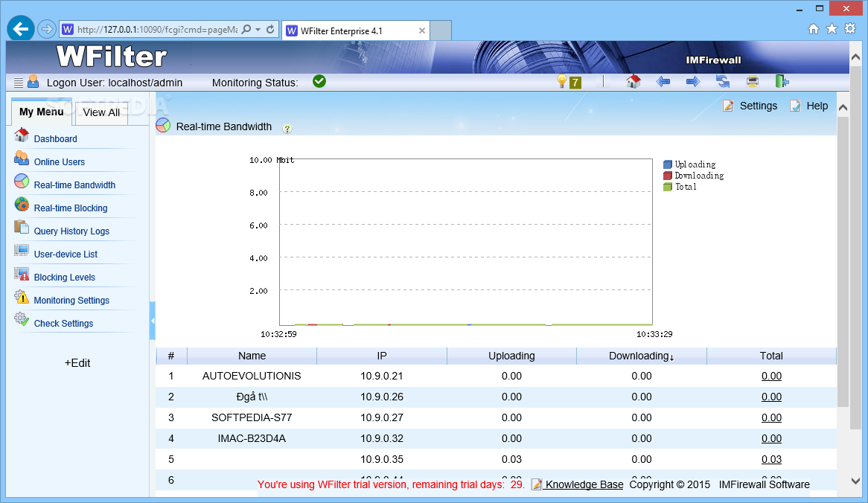This screenshot has height=503, width=868.
Task: Select IP 10.9.0.26 cell
Action: [382, 397]
